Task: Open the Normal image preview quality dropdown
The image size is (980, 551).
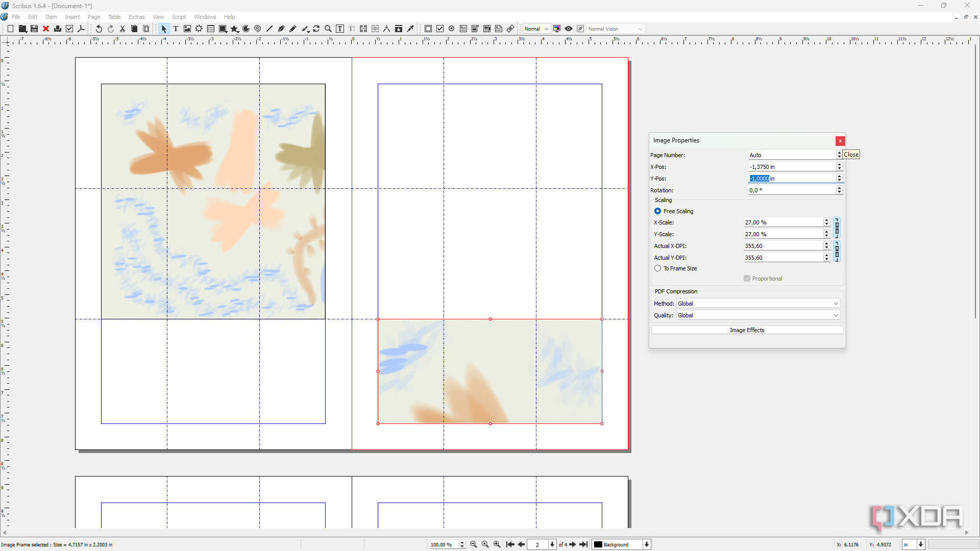Action: (x=536, y=29)
